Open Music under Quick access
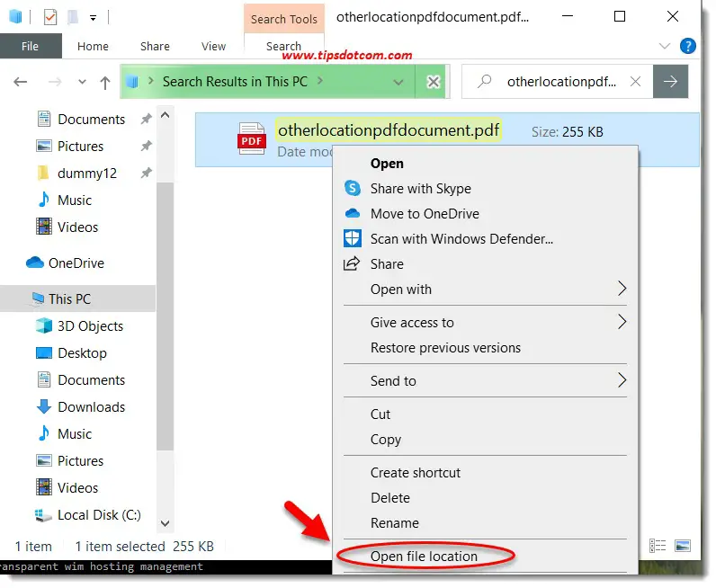Viewport: 716px width, 588px height. [75, 200]
